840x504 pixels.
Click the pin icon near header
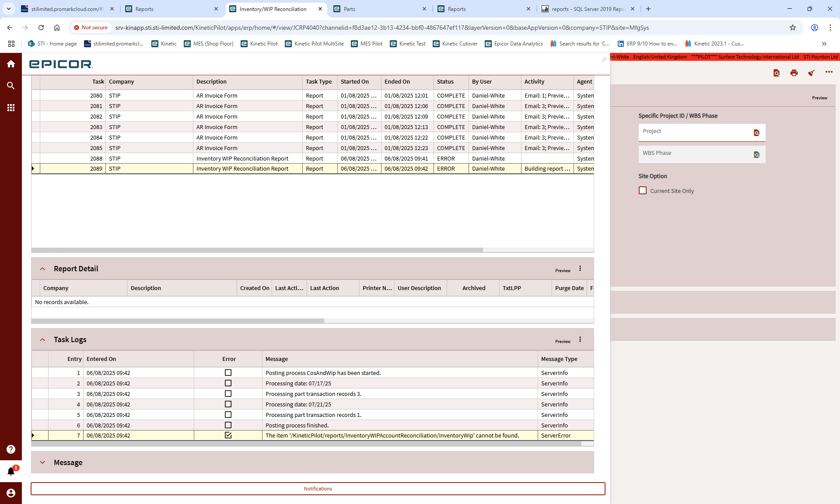point(604,59)
